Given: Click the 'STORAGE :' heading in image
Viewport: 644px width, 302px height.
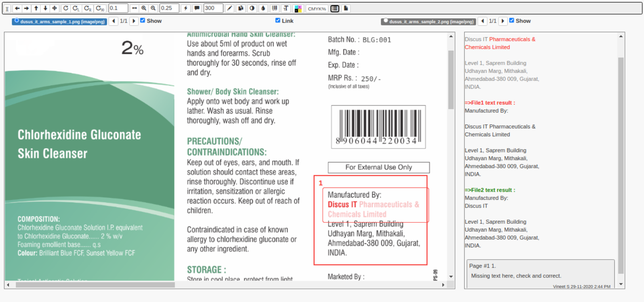Looking at the screenshot, I should 206,270.
